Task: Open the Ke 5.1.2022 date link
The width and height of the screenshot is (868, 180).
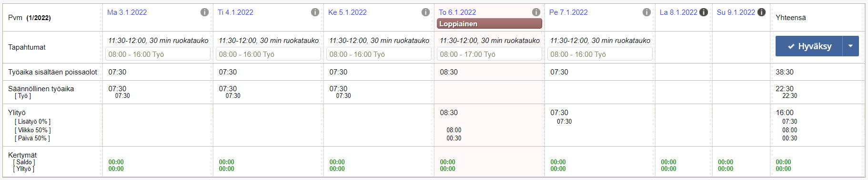Action: (347, 12)
